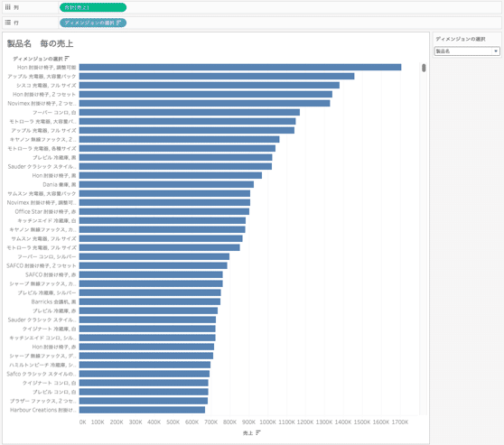Click the ディメンジョンの選択 column header text
Image resolution: width=504 pixels, height=445 pixels.
tap(38, 59)
